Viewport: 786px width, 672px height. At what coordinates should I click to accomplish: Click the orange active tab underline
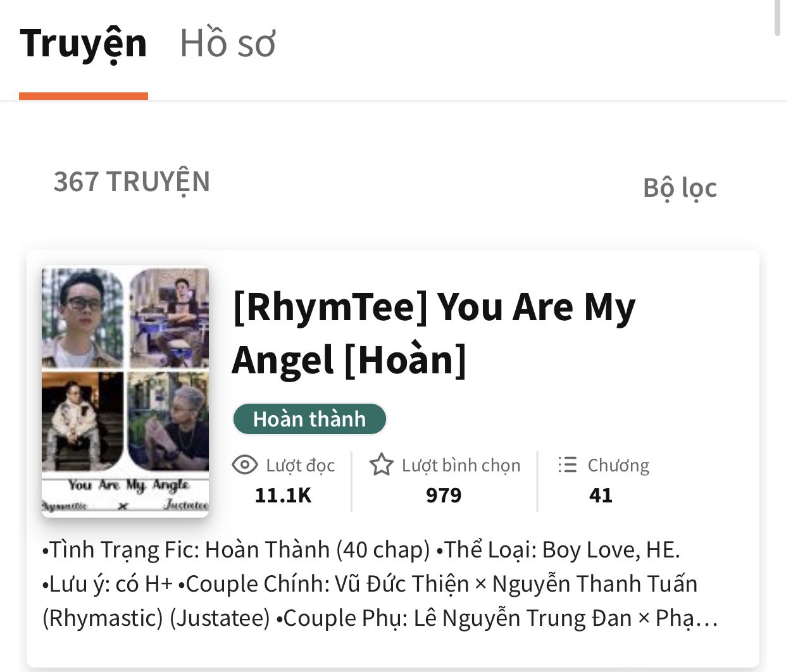[84, 96]
